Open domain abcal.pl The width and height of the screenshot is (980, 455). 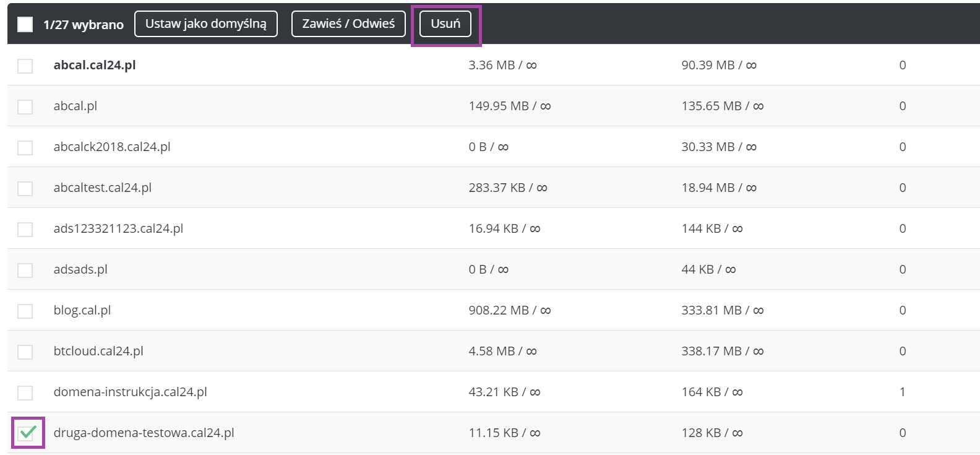(75, 106)
